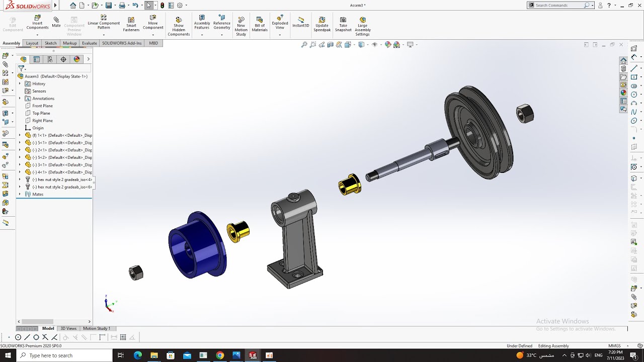Expand the Mates folder in the tree
Viewport: 644px width, 362px height.
coord(20,194)
